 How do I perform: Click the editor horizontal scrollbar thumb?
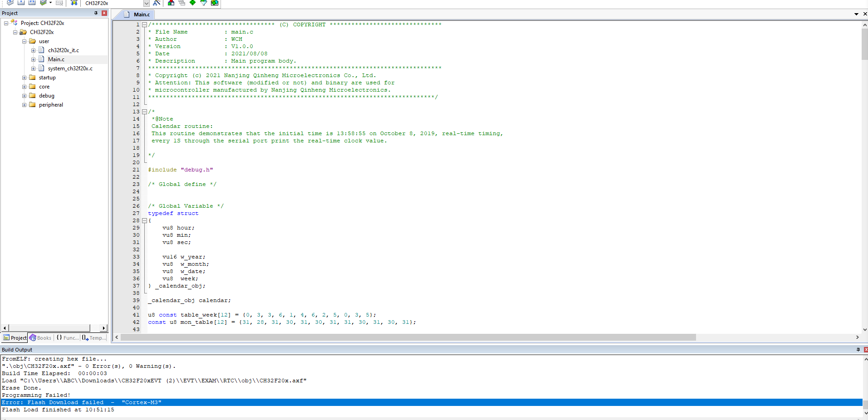pyautogui.click(x=408, y=337)
